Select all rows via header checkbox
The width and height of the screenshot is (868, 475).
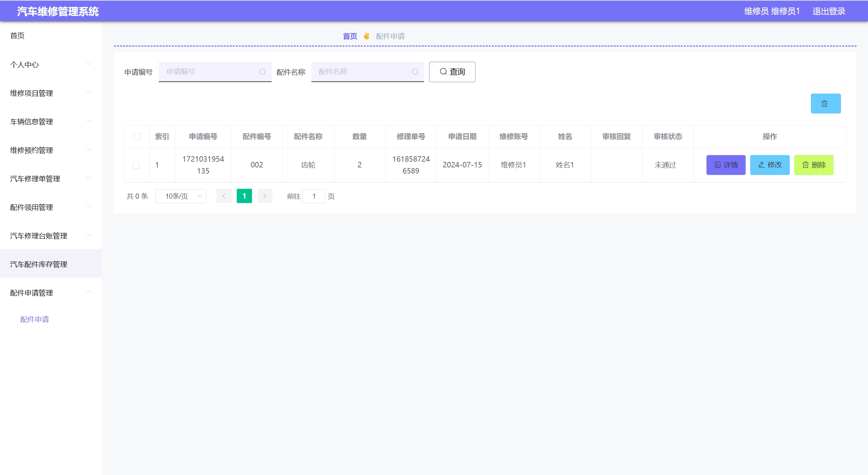[137, 136]
